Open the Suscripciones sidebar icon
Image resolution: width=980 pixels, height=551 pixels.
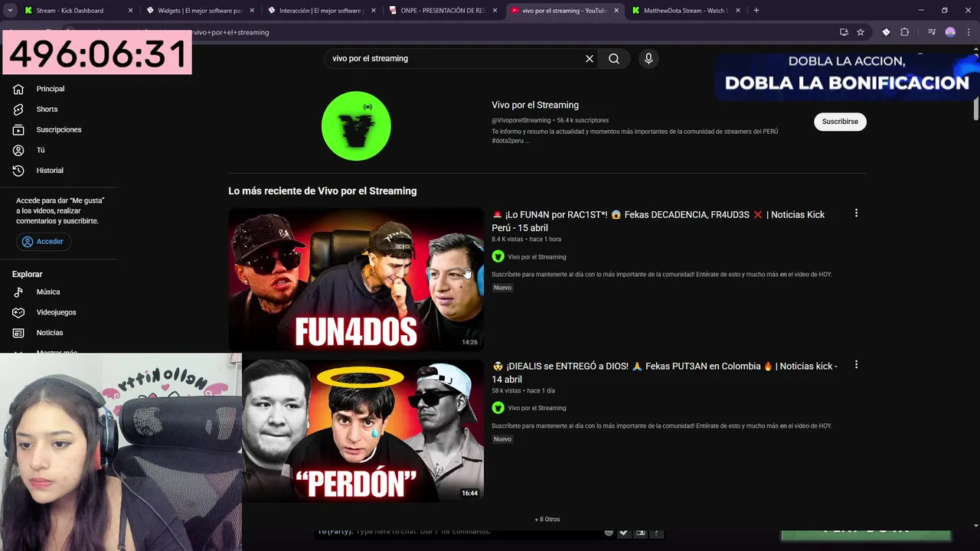tap(18, 129)
